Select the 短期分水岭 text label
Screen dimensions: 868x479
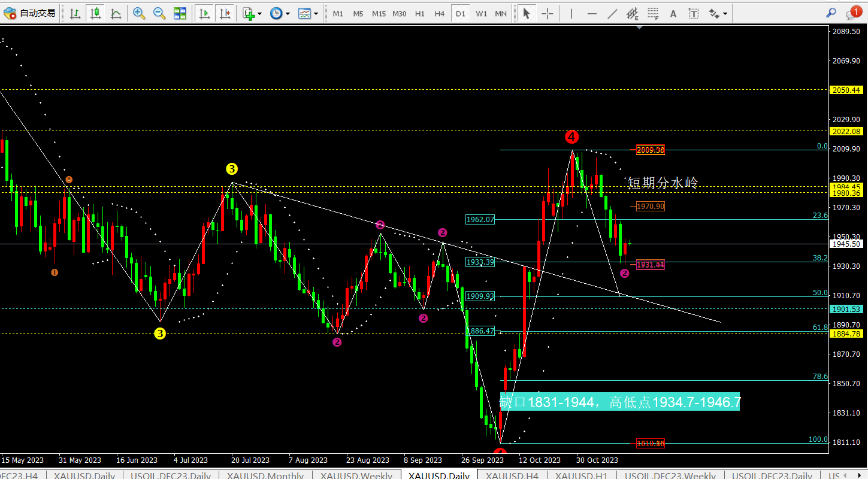[663, 183]
